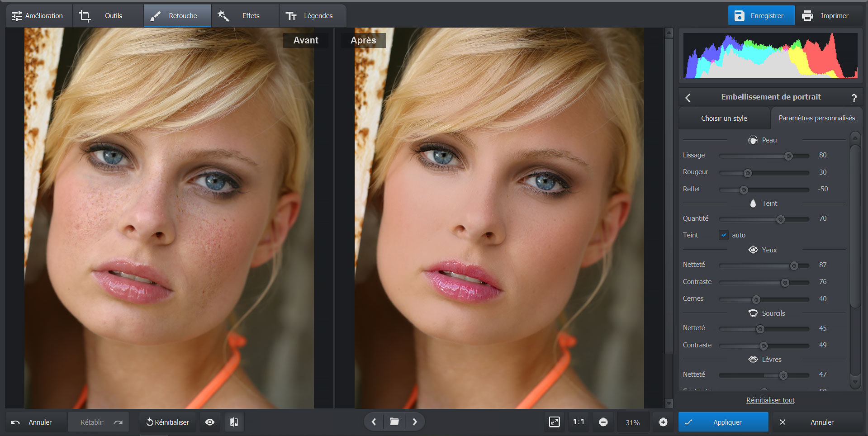Image resolution: width=868 pixels, height=436 pixels.
Task: Click the Yeux eye section icon
Action: click(753, 250)
